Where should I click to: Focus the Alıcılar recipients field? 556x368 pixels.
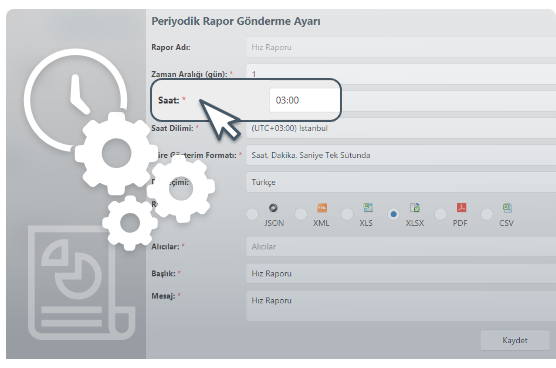point(401,247)
